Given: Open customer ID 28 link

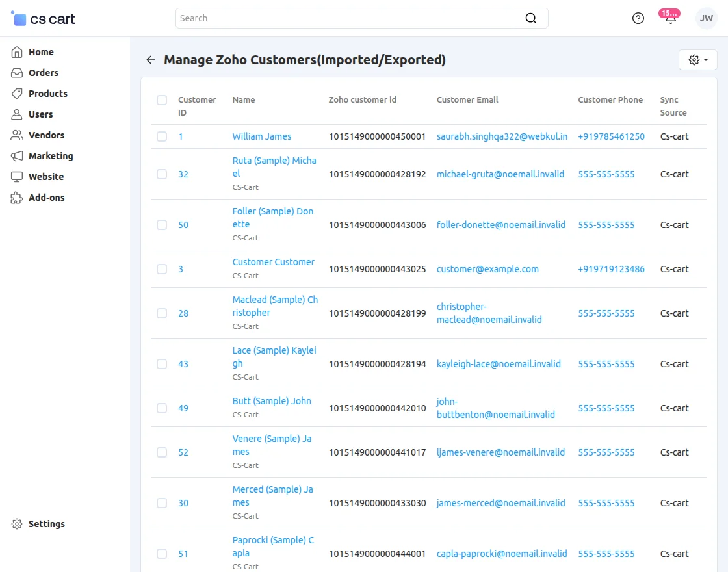Looking at the screenshot, I should (x=183, y=313).
